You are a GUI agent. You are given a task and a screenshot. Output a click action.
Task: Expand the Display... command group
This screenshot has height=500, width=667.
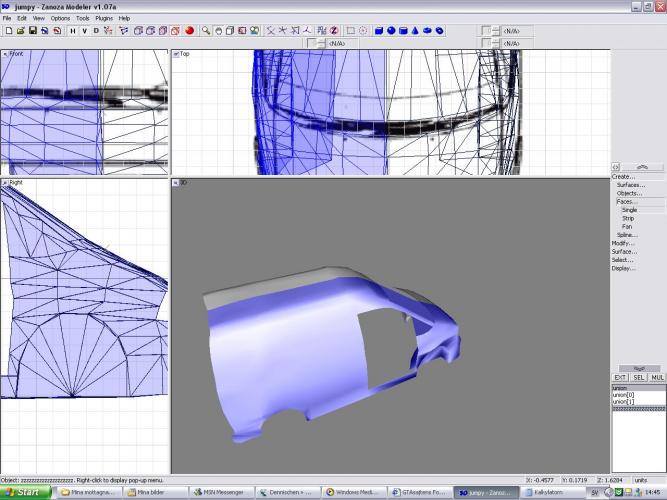click(623, 268)
